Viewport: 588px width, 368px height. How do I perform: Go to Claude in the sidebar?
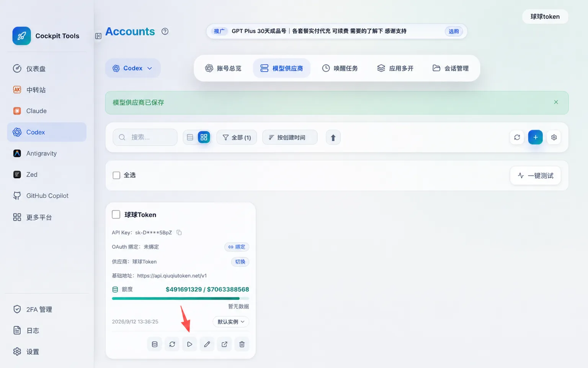tap(47, 111)
